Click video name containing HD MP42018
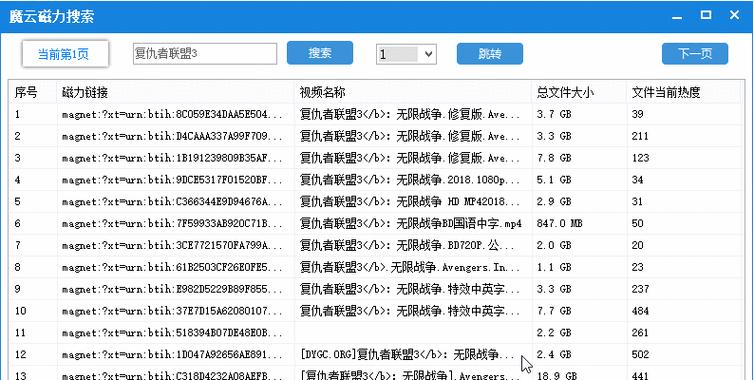Image resolution: width=754 pixels, height=380 pixels. [410, 202]
